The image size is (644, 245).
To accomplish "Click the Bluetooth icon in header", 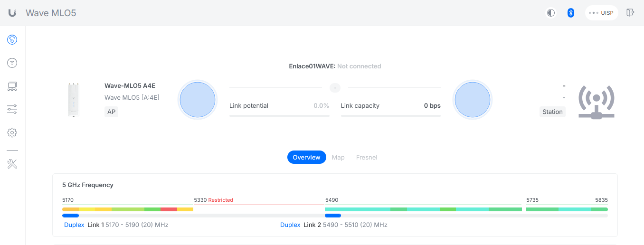I will point(571,13).
